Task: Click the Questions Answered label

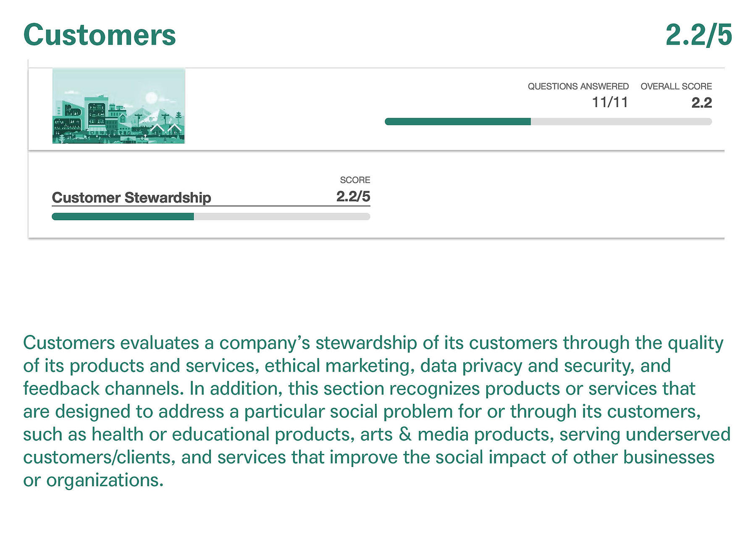Action: click(578, 86)
